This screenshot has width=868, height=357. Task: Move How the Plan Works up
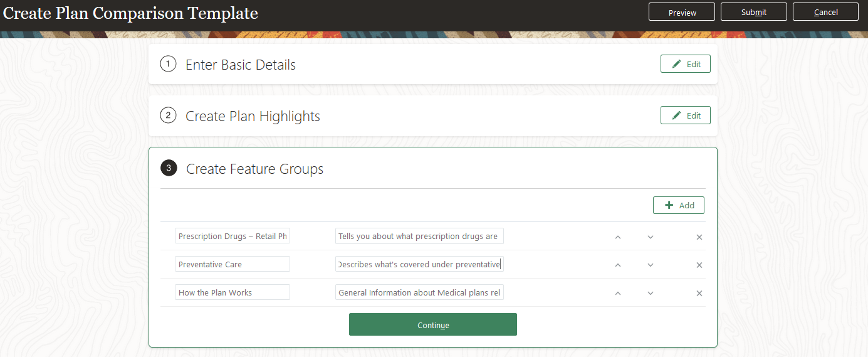(x=618, y=294)
